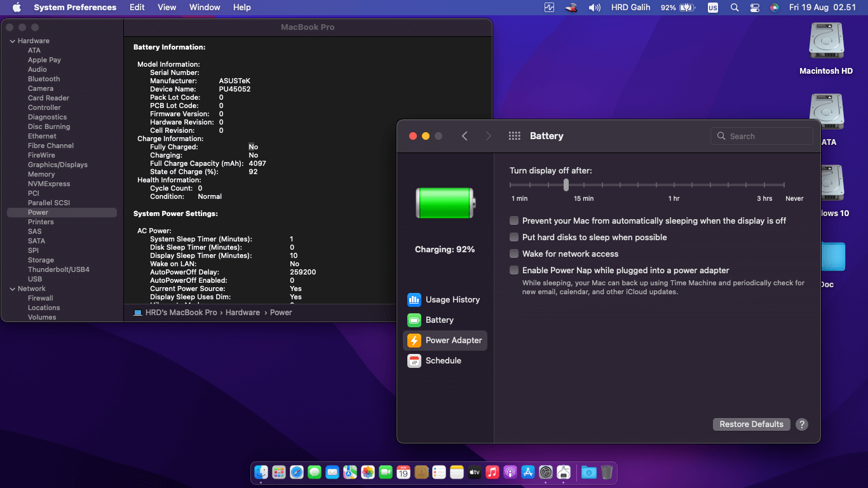Select Thunderbolt/USB4 in the Hardware list
The width and height of the screenshot is (868, 488).
pyautogui.click(x=58, y=269)
